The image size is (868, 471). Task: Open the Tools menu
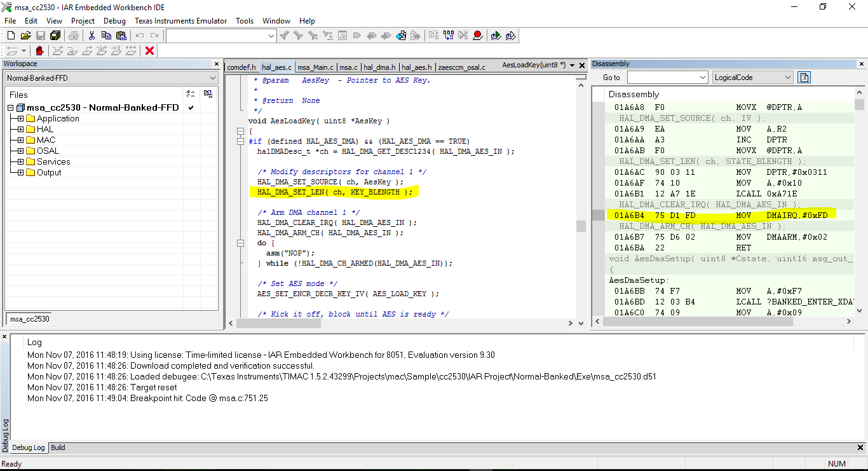point(245,21)
